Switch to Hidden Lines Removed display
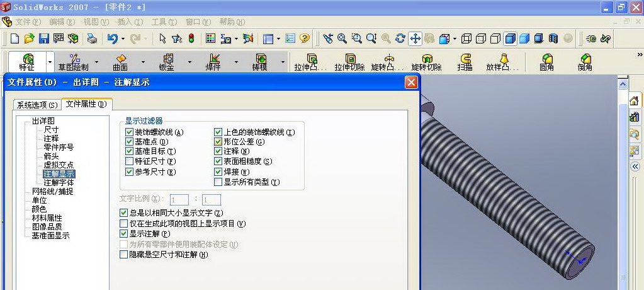 [x=495, y=38]
